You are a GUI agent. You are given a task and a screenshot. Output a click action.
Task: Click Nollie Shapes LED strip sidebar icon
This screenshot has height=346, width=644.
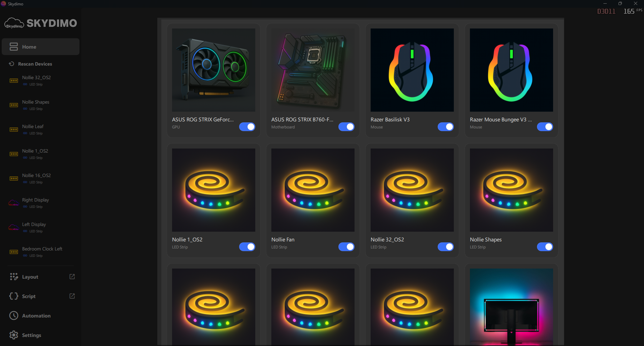tap(14, 105)
